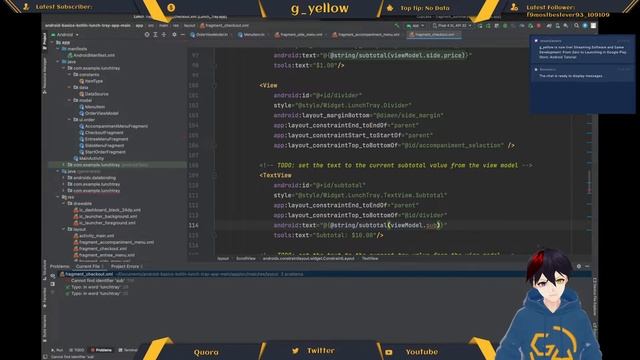Viewport: 640px width, 360px height.
Task: Open the Structure tool window on left stripe
Action: click(44, 270)
